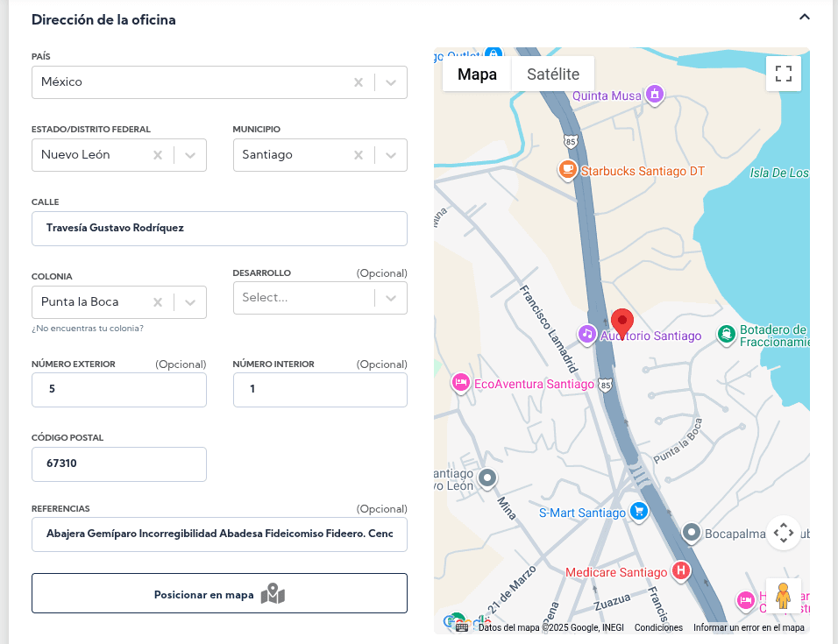838x644 pixels.
Task: Click the ¿No encuentras tu colonia? link
Action: tap(88, 329)
